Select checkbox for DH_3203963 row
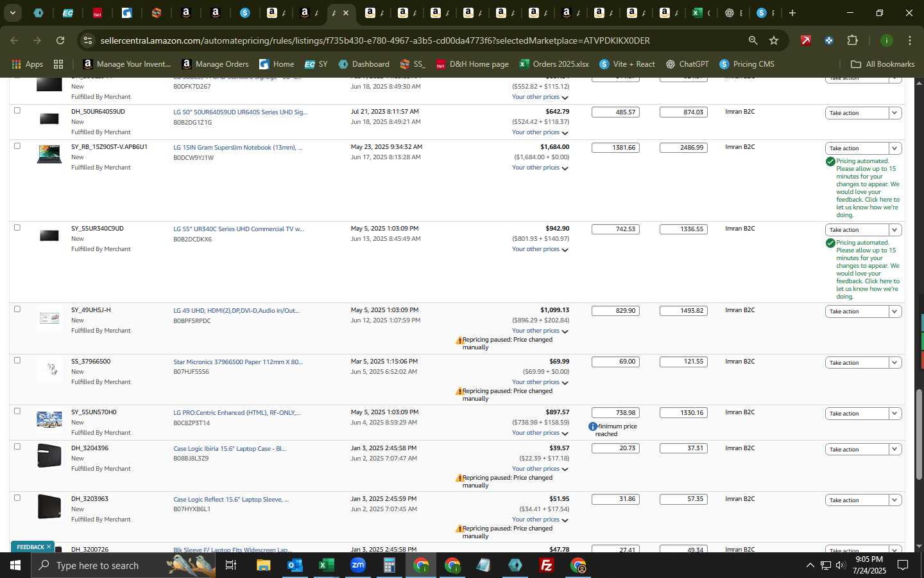This screenshot has height=578, width=924. tap(17, 498)
